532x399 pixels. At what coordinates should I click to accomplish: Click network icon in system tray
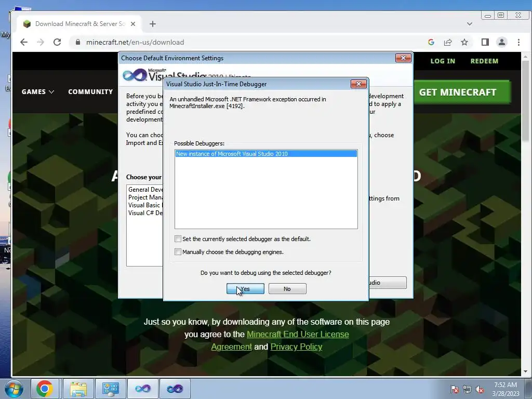pos(467,389)
